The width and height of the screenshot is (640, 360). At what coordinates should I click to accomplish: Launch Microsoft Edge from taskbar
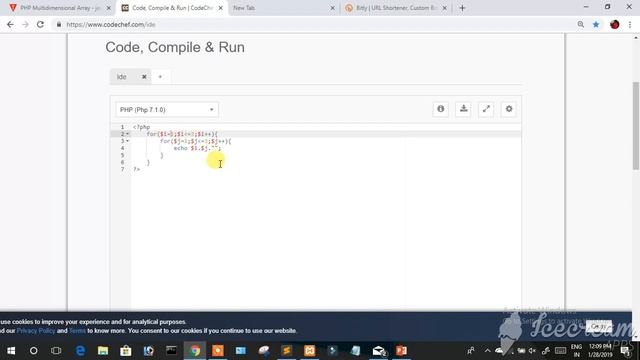click(x=80, y=351)
